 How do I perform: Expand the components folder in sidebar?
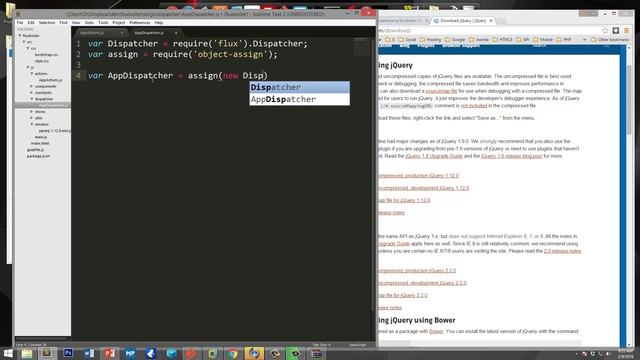tap(32, 86)
